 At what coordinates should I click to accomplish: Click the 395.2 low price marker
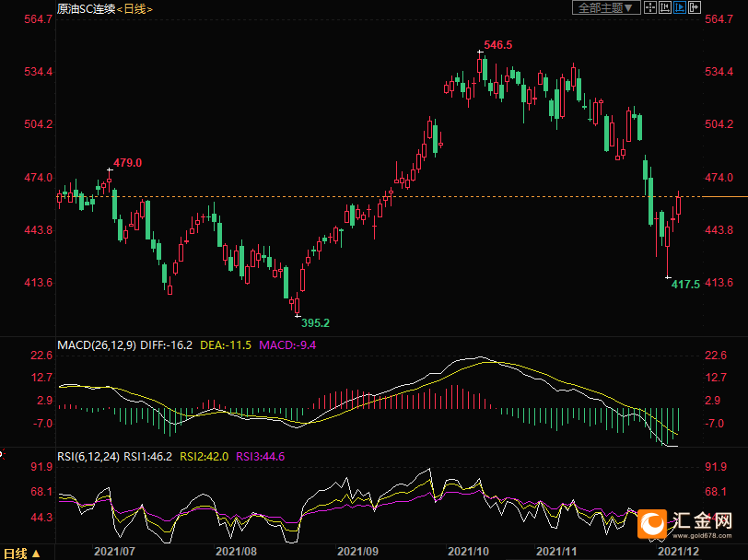(x=315, y=323)
